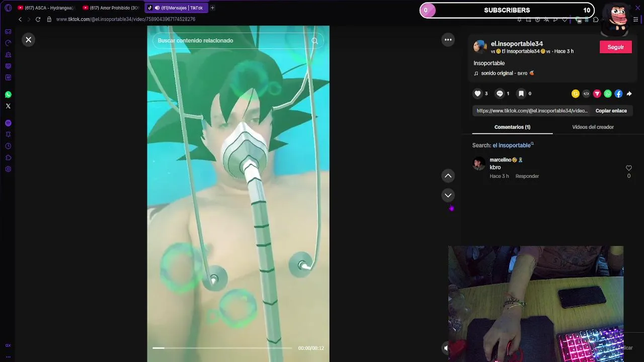Open Easy Setup menu in toolbar
The width and height of the screenshot is (644, 362).
635,20
